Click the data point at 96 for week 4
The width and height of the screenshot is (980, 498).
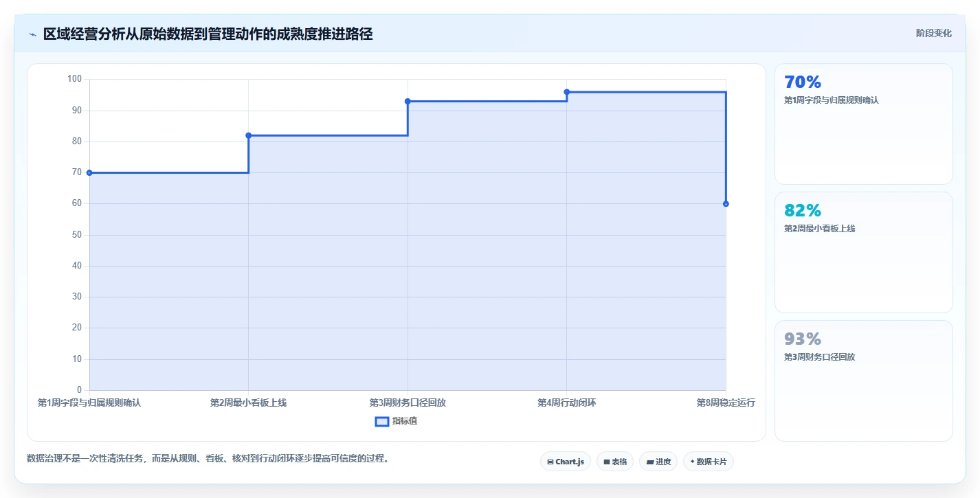coord(567,92)
